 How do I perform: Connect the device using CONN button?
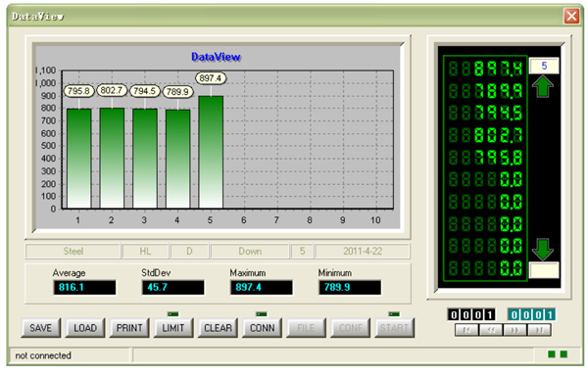point(262,328)
